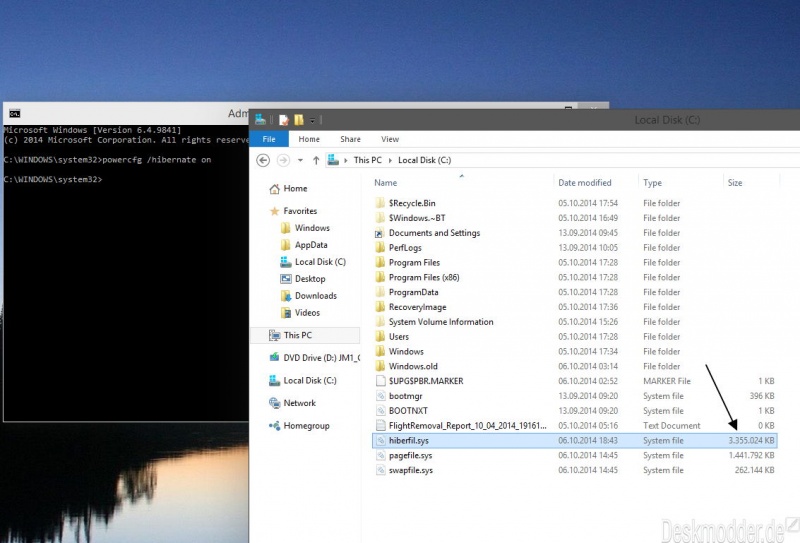
Task: Open the Share ribbon tab
Action: point(350,139)
